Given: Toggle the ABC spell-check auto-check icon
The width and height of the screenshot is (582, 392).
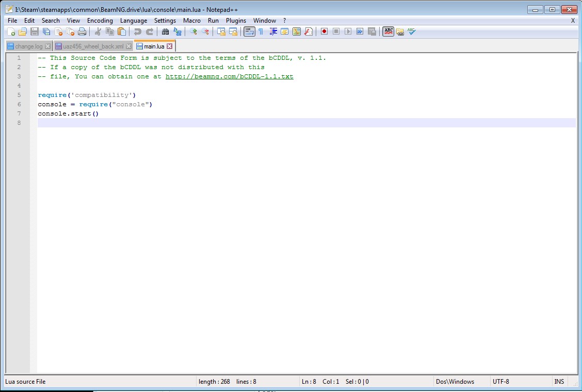Looking at the screenshot, I should click(x=388, y=31).
